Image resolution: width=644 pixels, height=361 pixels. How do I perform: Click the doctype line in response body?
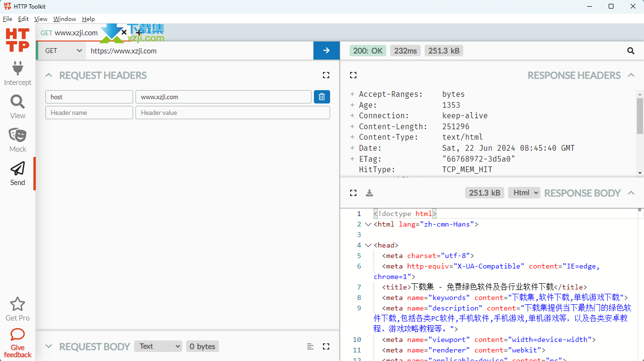(x=405, y=214)
